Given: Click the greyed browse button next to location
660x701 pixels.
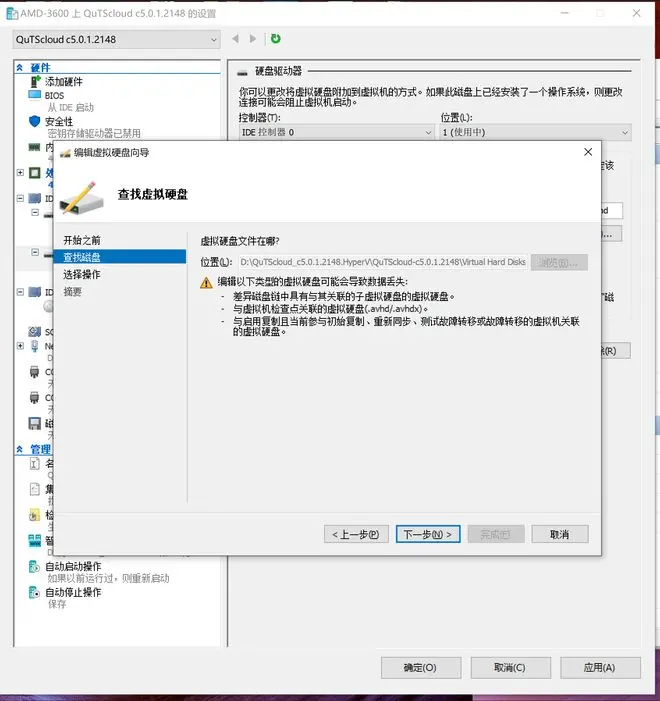Looking at the screenshot, I should 559,262.
